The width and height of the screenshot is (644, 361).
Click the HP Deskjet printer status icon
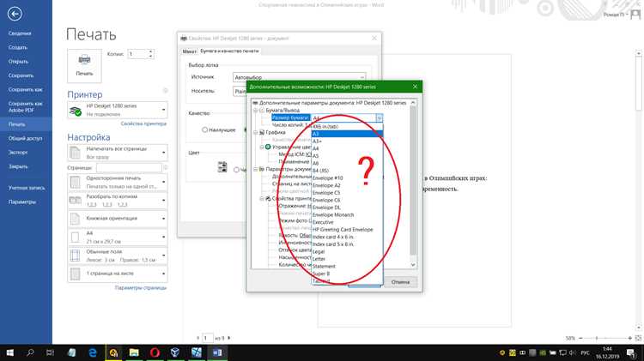click(76, 111)
